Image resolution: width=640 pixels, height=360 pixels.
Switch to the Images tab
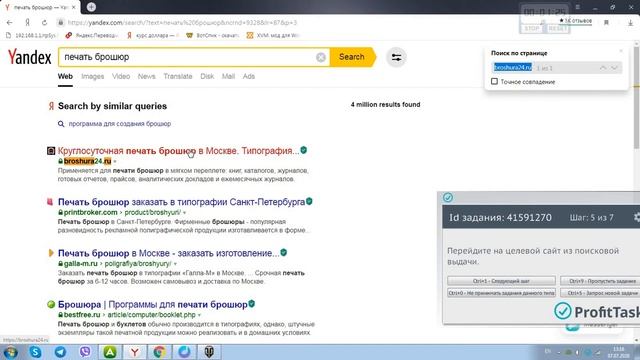[x=93, y=76]
